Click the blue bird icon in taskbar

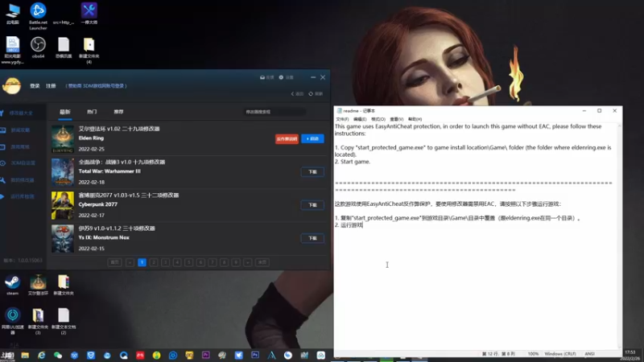point(238,356)
